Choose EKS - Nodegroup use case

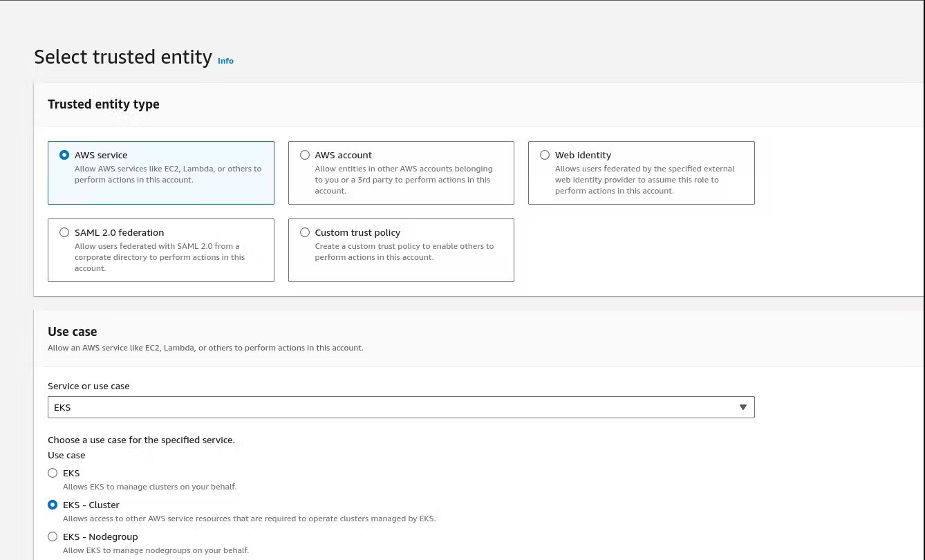(x=53, y=537)
